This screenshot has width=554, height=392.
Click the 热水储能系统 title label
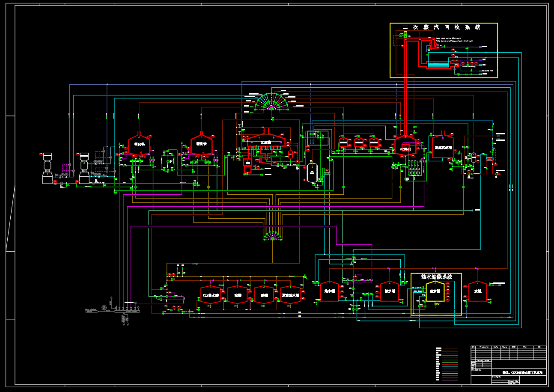click(x=436, y=277)
